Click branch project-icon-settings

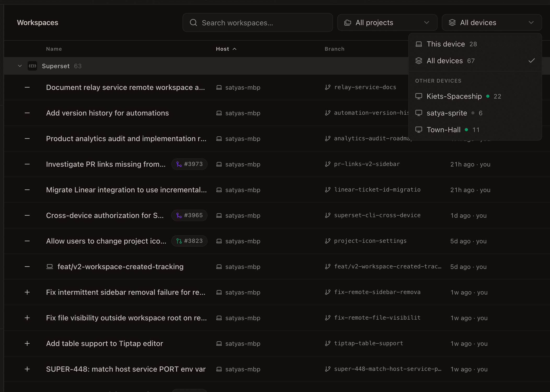[x=370, y=241]
